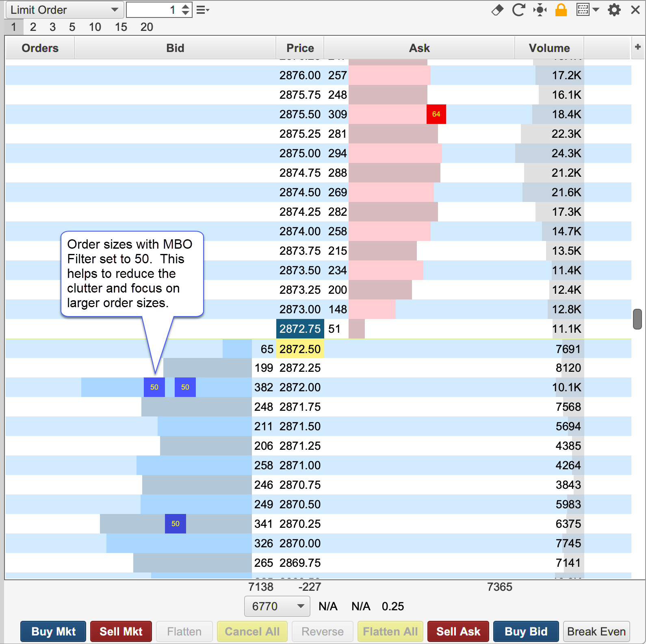Click the eraser clear icon
Image resolution: width=646 pixels, height=644 pixels.
[497, 10]
